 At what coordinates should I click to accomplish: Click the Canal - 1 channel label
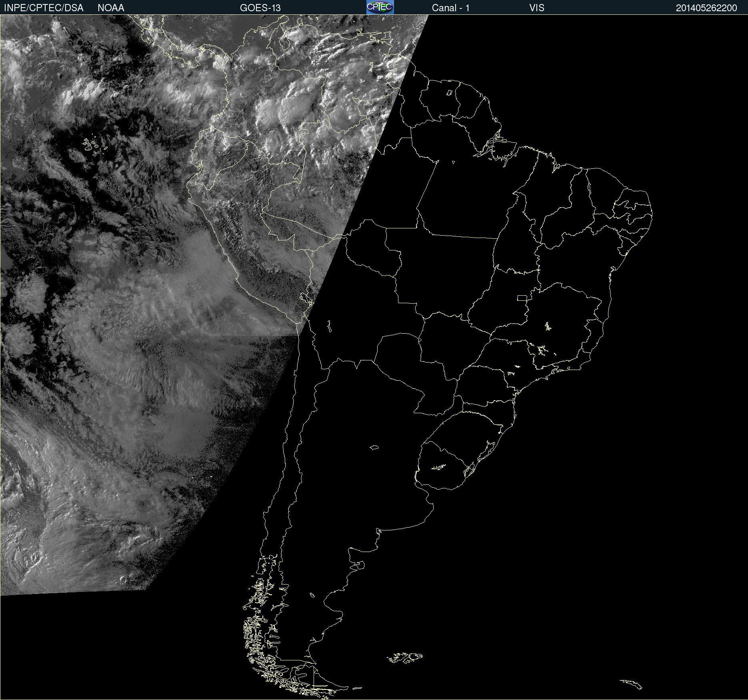[x=450, y=8]
